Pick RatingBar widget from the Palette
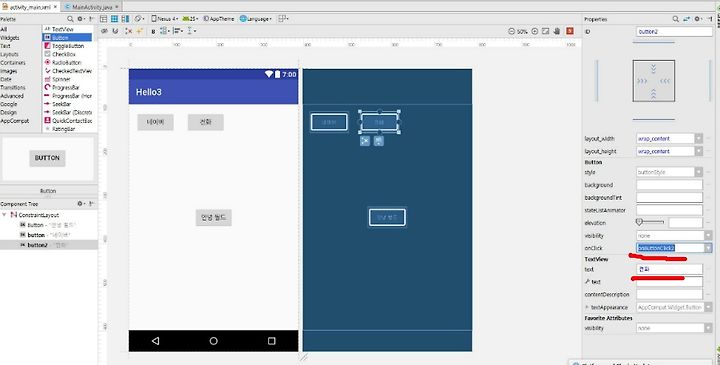Viewport: 720px width, 365px height. [63, 129]
